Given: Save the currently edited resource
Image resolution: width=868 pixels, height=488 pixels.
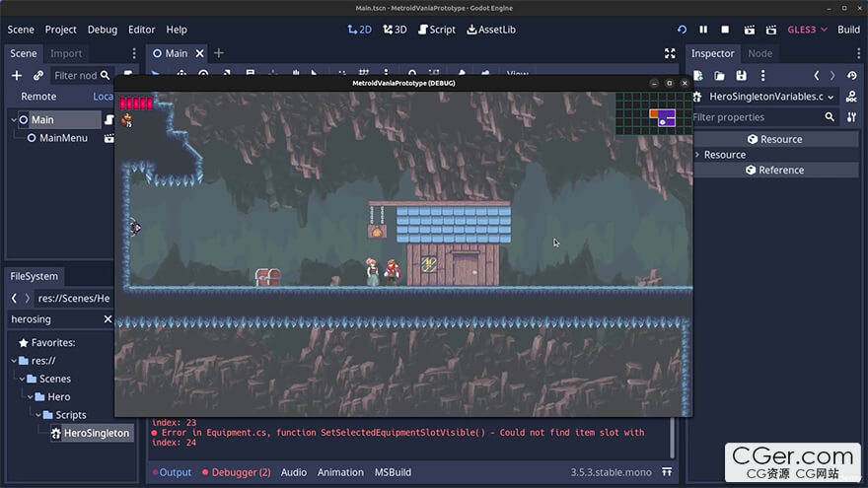Looking at the screenshot, I should [x=741, y=75].
